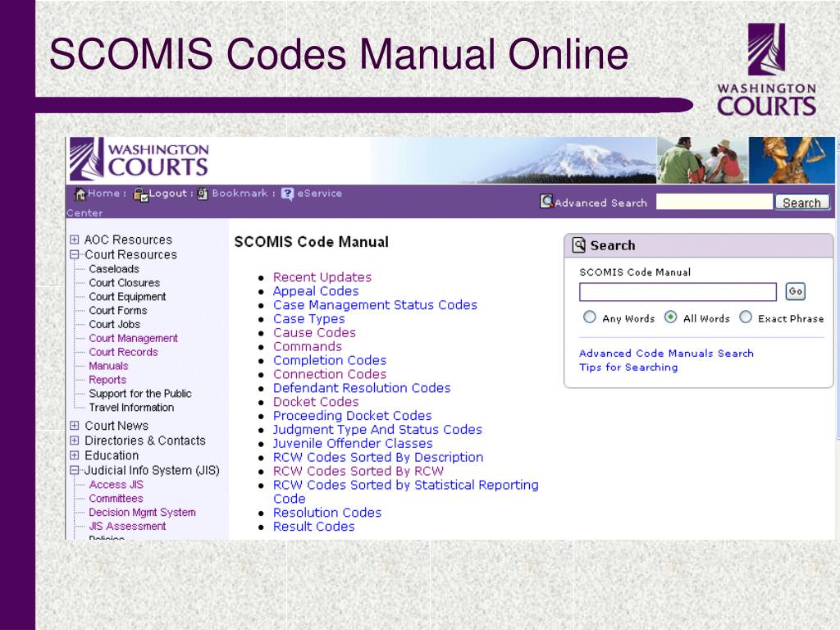The width and height of the screenshot is (840, 630).
Task: Click the Logout padlock icon
Action: (x=141, y=194)
